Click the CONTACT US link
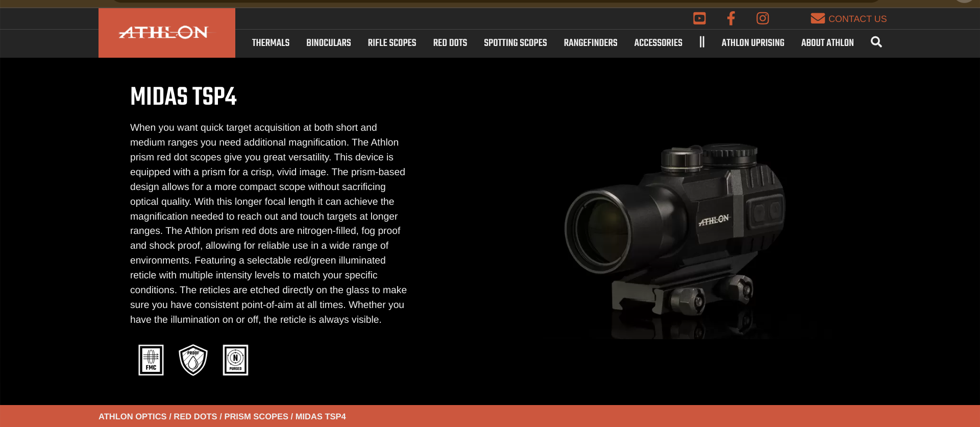Viewport: 980px width, 427px height. (x=857, y=19)
